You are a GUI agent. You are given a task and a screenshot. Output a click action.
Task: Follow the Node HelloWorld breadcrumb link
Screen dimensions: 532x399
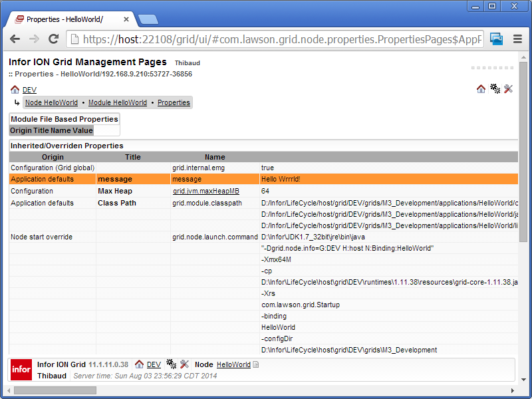(x=51, y=103)
